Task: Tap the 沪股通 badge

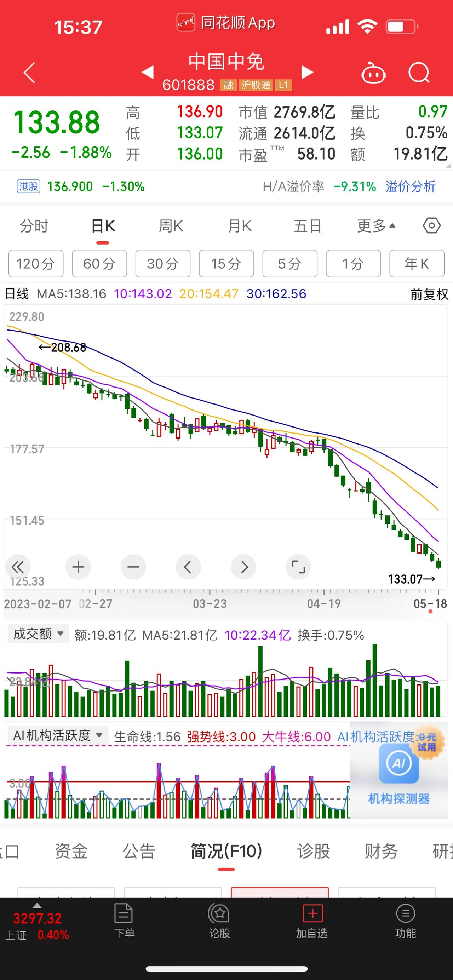Action: tap(256, 85)
